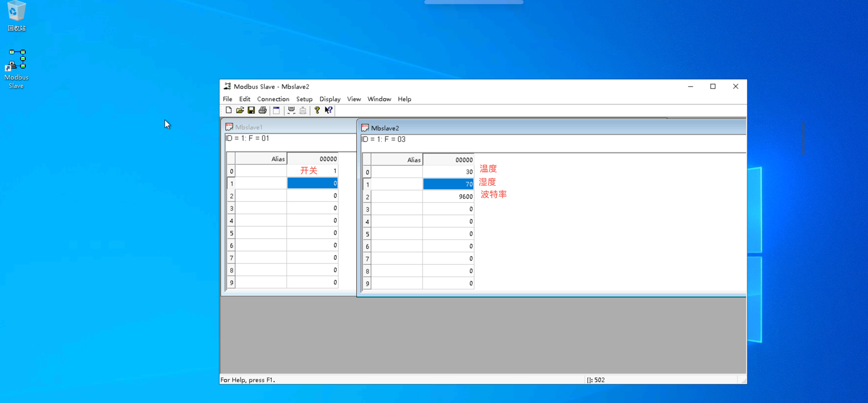Select coil 2 value cell in Mbslave1

point(312,196)
